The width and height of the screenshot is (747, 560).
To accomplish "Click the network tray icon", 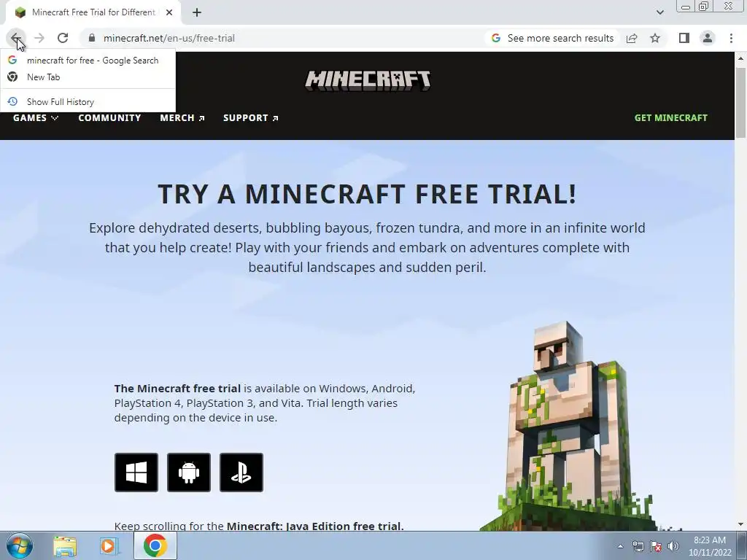I will coord(638,546).
